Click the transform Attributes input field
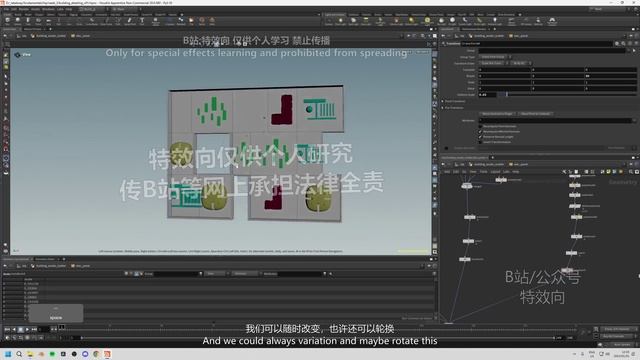This screenshot has height=360, width=640. click(x=555, y=120)
